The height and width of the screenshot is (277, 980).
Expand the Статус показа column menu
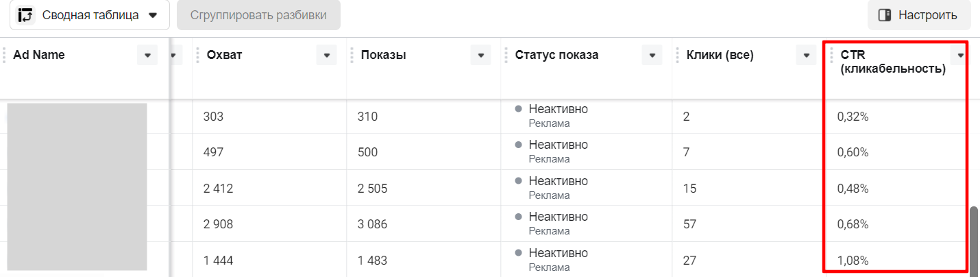tap(652, 56)
